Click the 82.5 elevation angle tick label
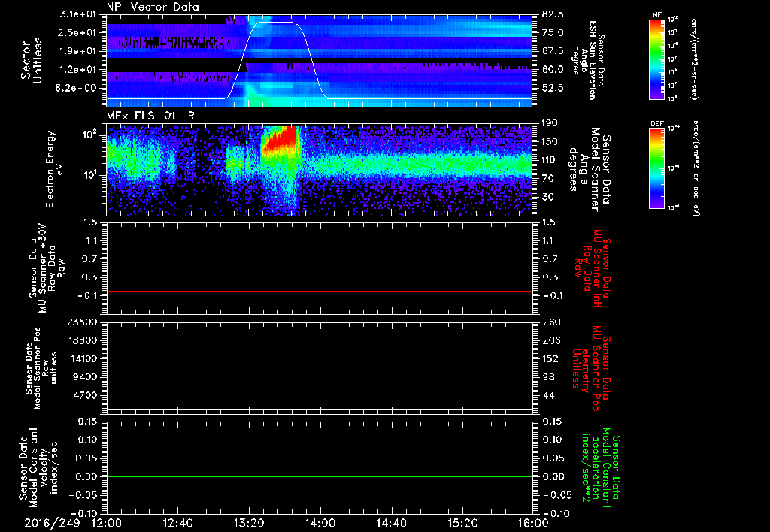The height and width of the screenshot is (532, 770). pos(553,14)
